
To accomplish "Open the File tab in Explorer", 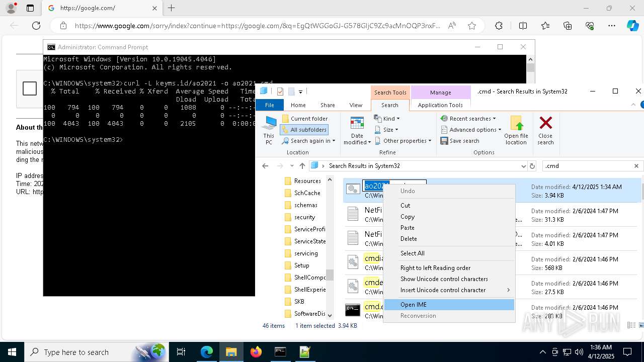I will click(270, 105).
